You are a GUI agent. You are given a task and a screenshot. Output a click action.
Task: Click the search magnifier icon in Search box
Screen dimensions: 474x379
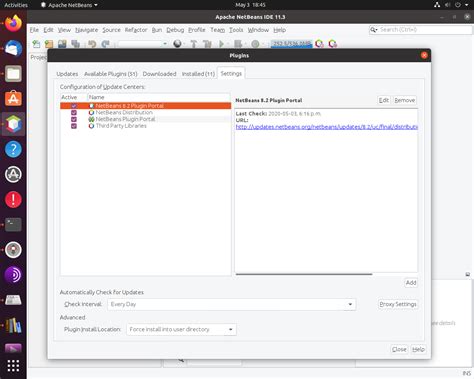[x=374, y=30]
